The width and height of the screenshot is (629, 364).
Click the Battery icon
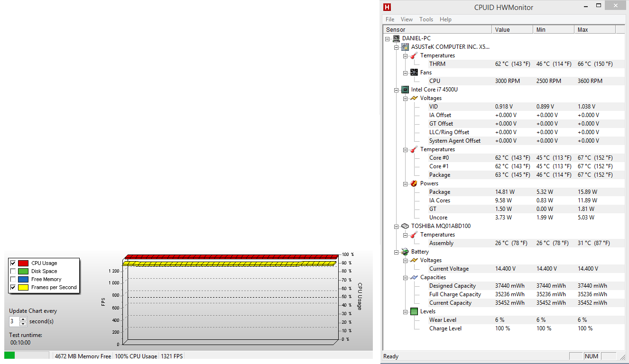tap(405, 252)
